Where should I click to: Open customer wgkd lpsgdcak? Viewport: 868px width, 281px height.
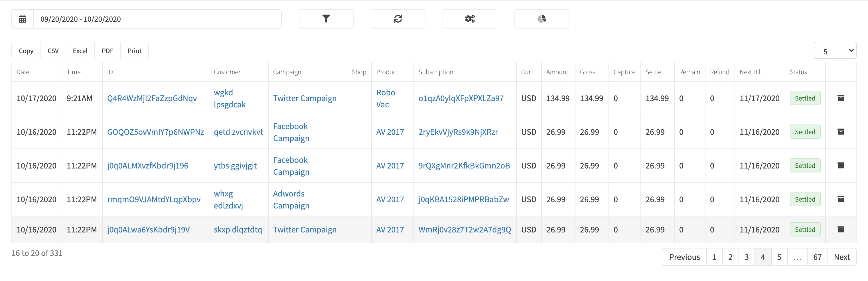230,98
